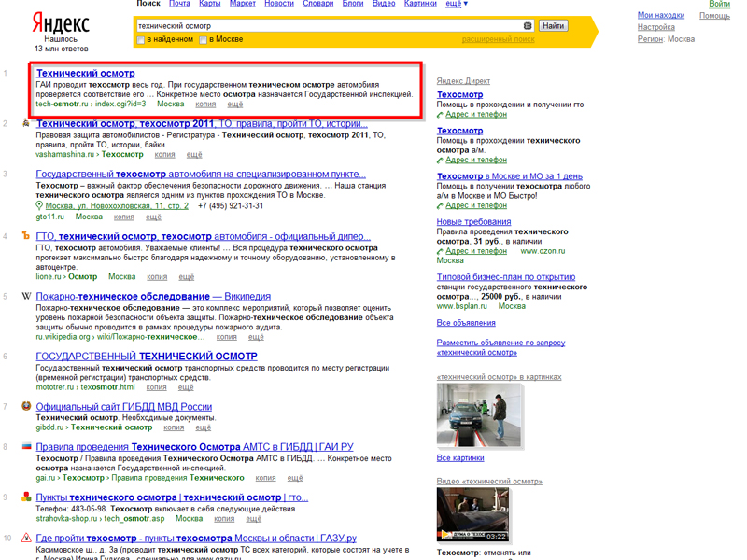Expand the 'ещё' services dropdown in top menu
Screen dimensions: 747x560
456,4
